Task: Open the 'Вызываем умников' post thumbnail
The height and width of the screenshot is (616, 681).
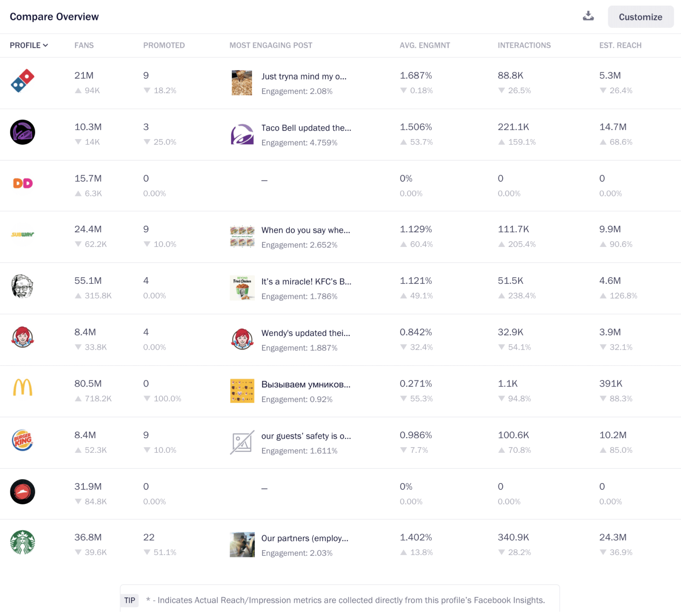Action: [242, 391]
